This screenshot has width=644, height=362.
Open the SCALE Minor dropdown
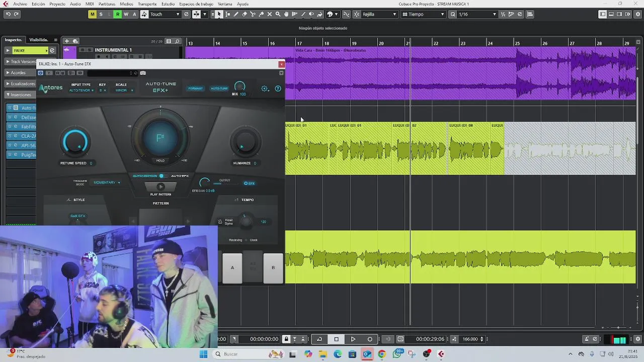[124, 90]
